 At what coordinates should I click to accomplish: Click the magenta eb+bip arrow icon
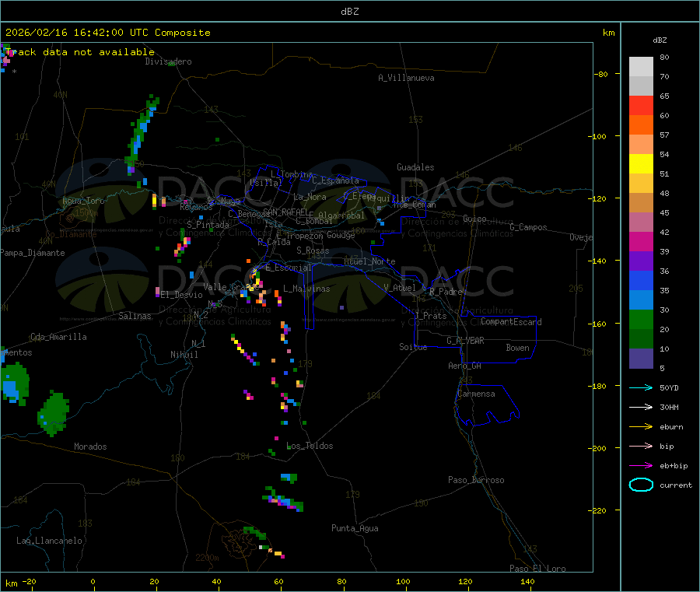pyautogui.click(x=641, y=466)
